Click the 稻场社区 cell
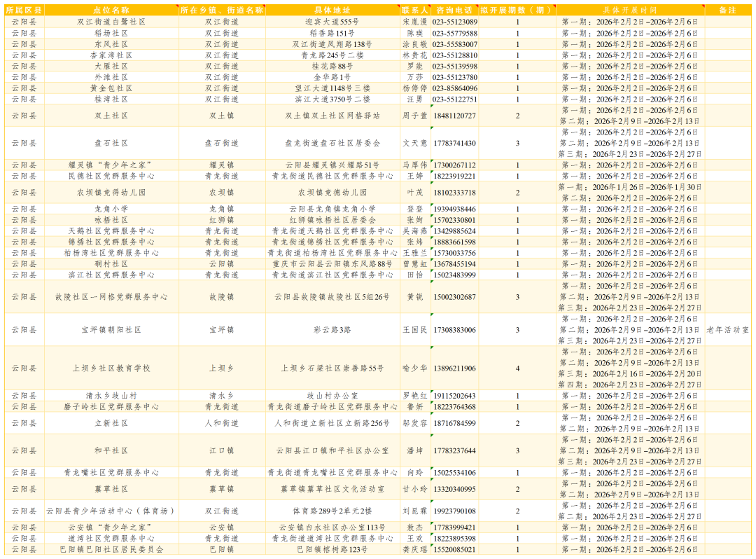This screenshot has width=756, height=559. (111, 34)
